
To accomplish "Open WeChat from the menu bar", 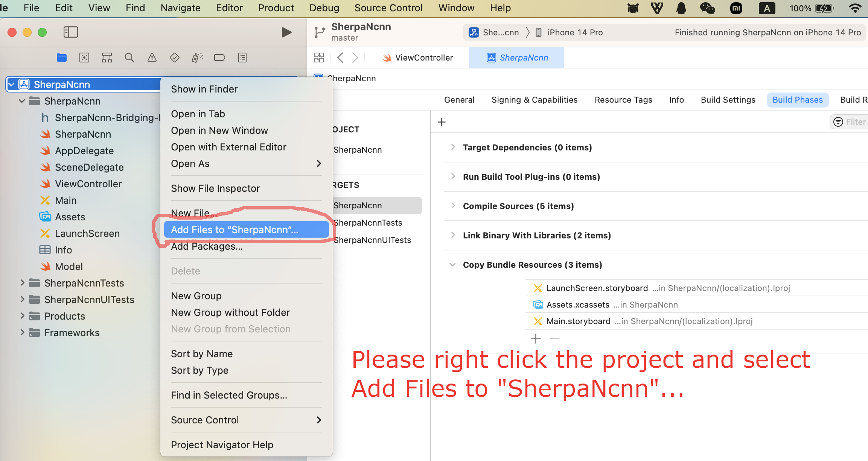I will point(707,8).
